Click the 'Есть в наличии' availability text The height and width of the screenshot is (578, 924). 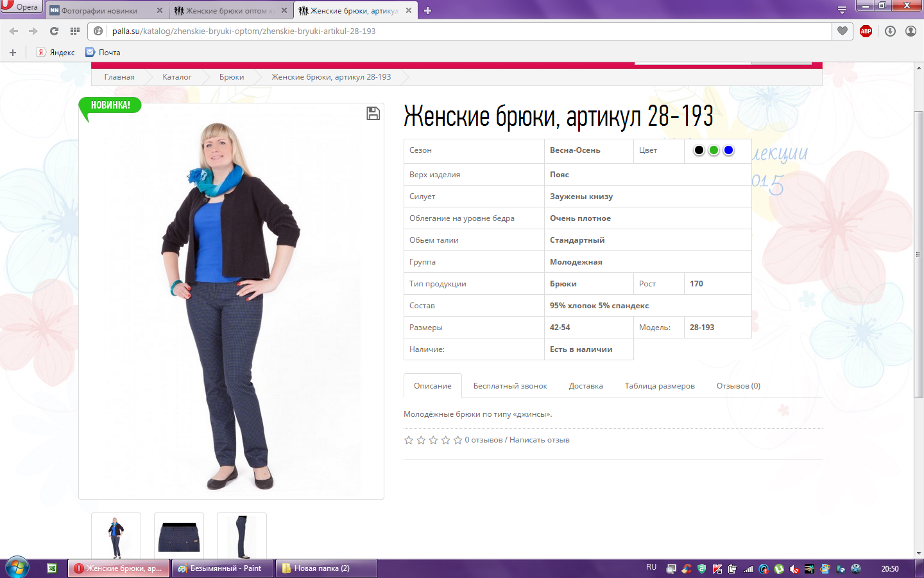coord(581,349)
